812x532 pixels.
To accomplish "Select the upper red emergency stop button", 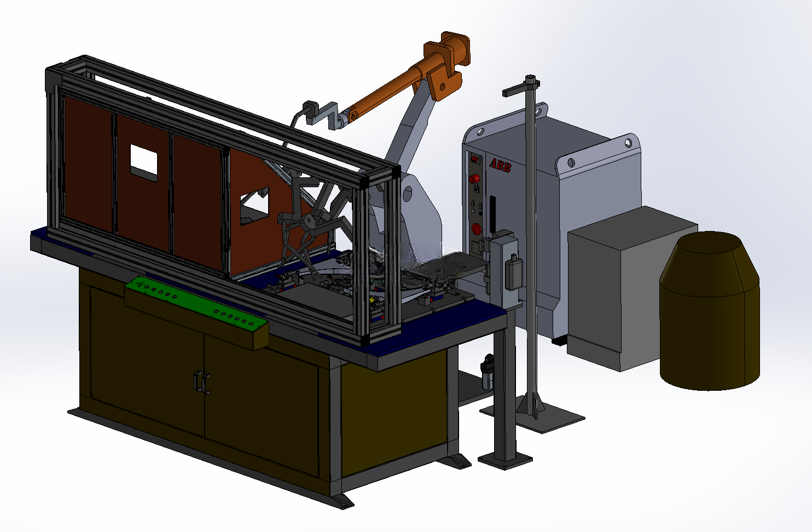I will (474, 178).
